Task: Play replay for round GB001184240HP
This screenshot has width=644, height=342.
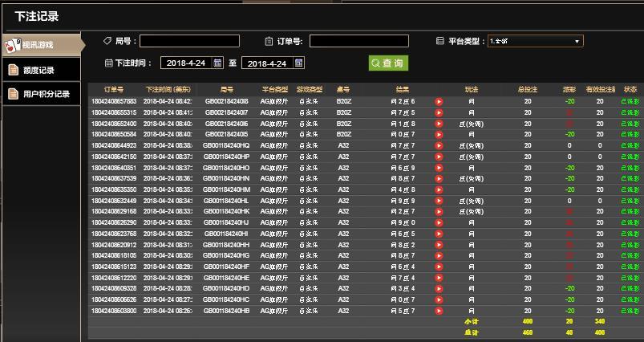Action: coord(439,157)
